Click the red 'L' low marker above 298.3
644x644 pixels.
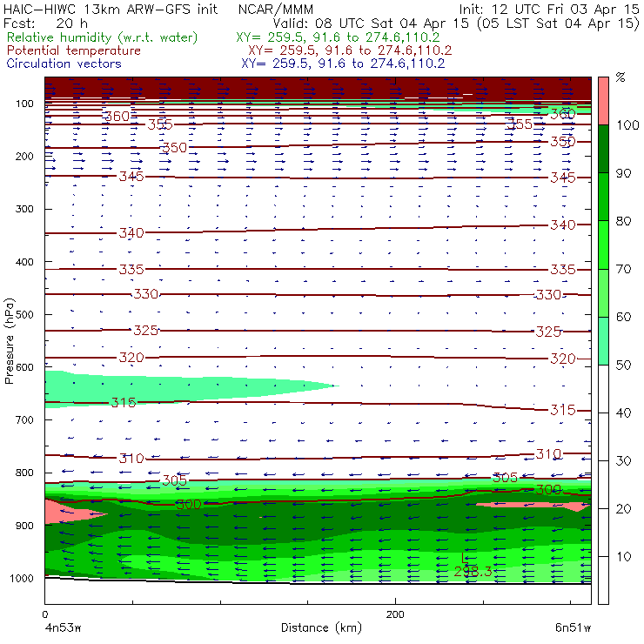tap(465, 558)
